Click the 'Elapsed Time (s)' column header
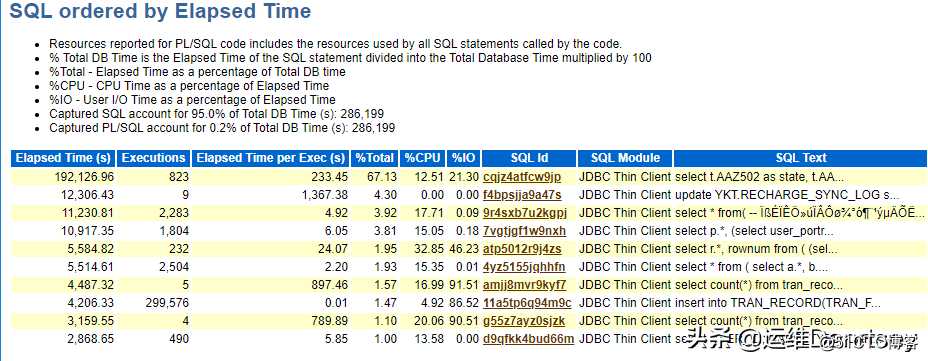This screenshot has width=928, height=361. click(63, 158)
